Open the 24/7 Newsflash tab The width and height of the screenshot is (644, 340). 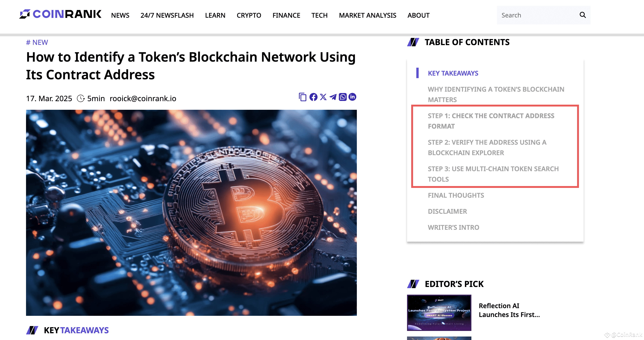167,15
